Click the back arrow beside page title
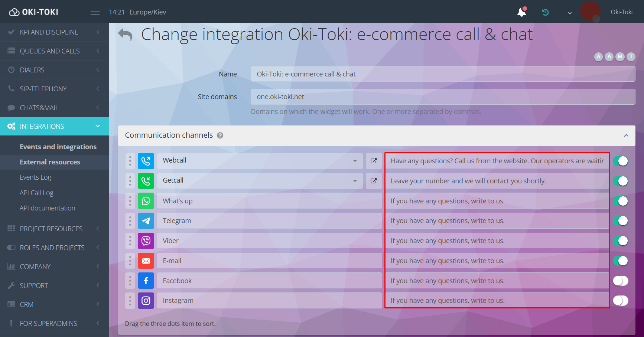This screenshot has width=644, height=337. coord(125,35)
